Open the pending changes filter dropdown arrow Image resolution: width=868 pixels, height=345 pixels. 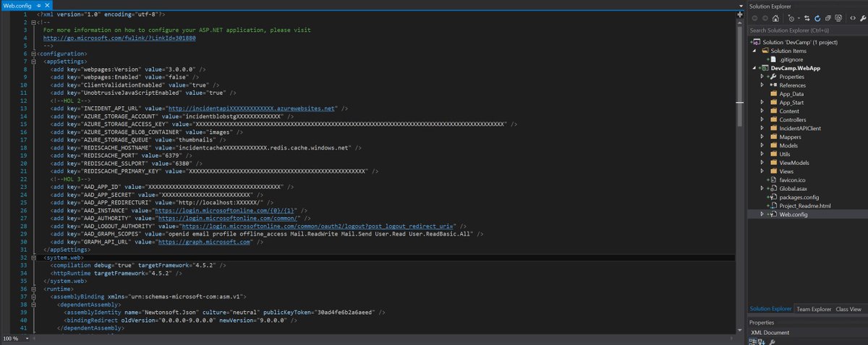tap(799, 19)
